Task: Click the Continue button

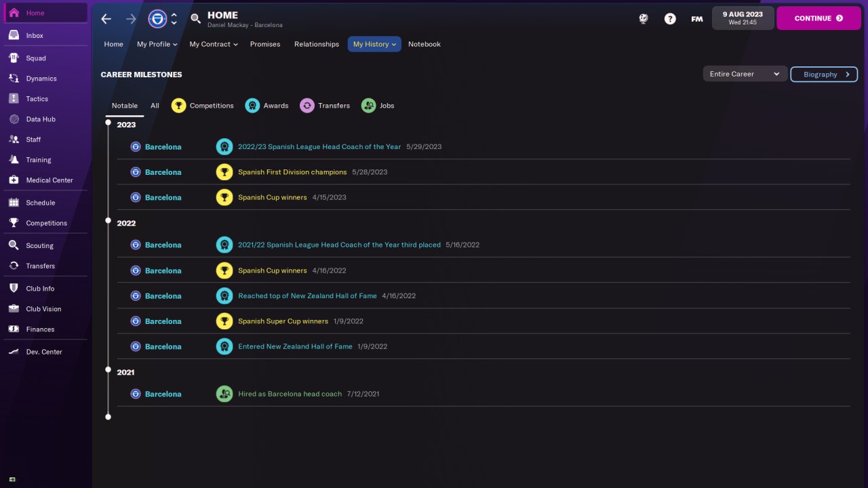Action: click(818, 18)
